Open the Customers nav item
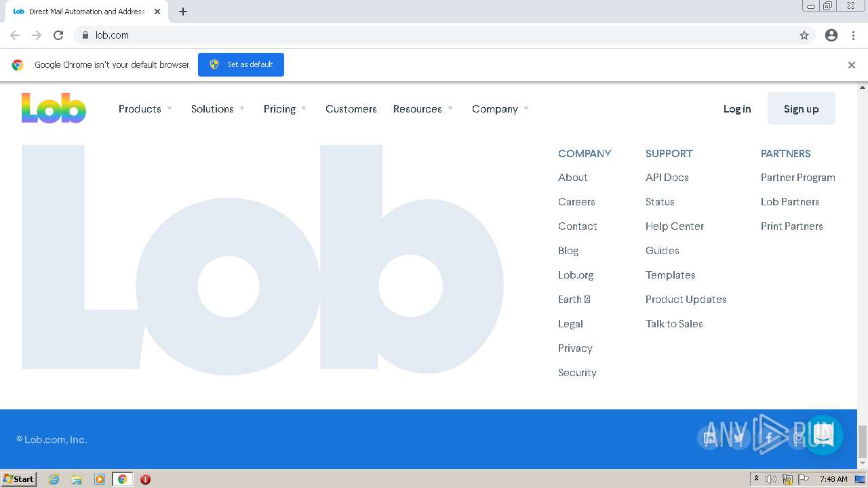 (351, 108)
